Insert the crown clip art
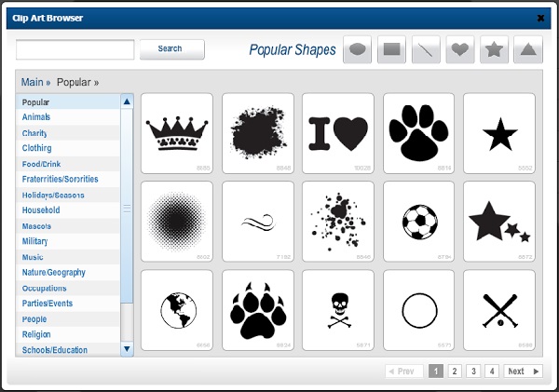 (x=176, y=133)
